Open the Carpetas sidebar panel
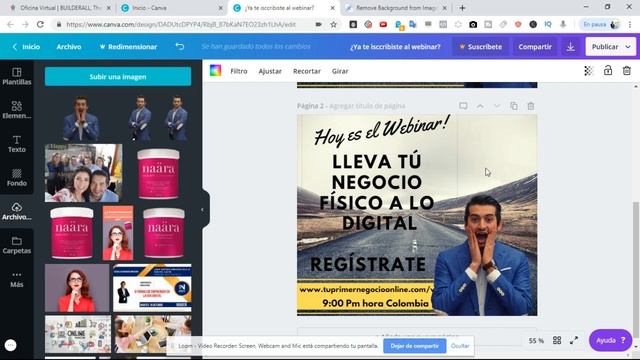Viewport: 640px width, 360px height. [x=16, y=245]
